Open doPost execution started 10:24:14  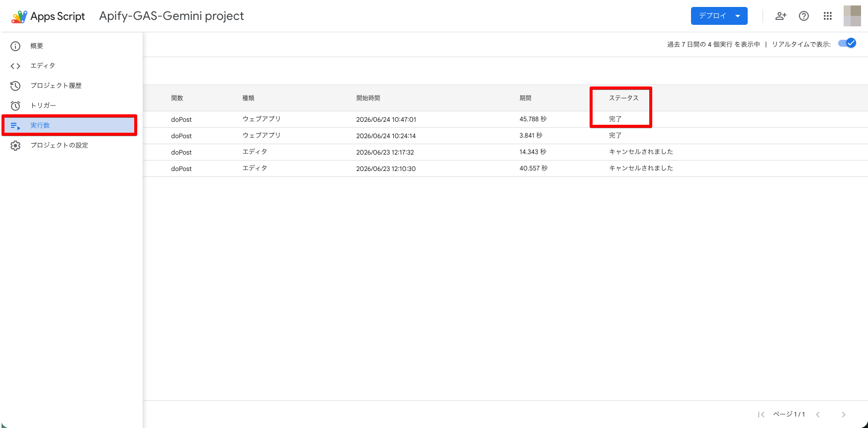click(181, 136)
